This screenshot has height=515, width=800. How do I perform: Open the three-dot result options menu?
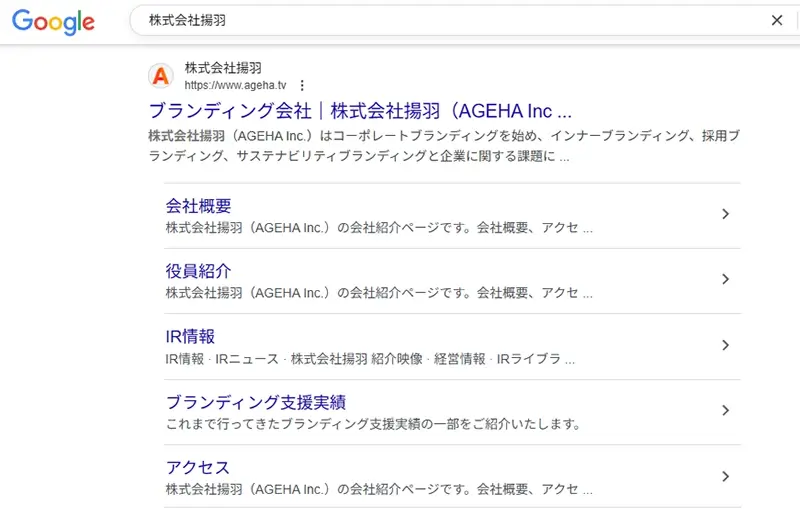tap(302, 85)
